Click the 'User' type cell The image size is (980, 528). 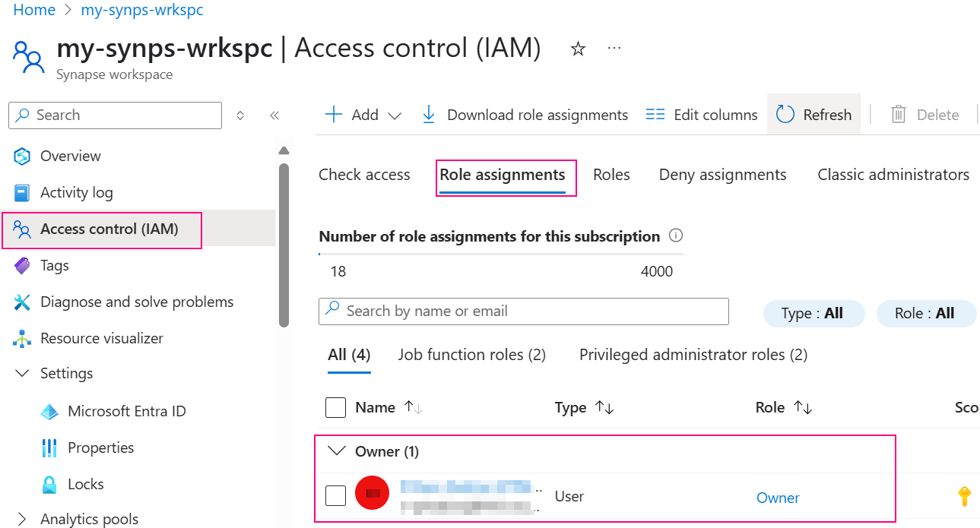(x=569, y=496)
